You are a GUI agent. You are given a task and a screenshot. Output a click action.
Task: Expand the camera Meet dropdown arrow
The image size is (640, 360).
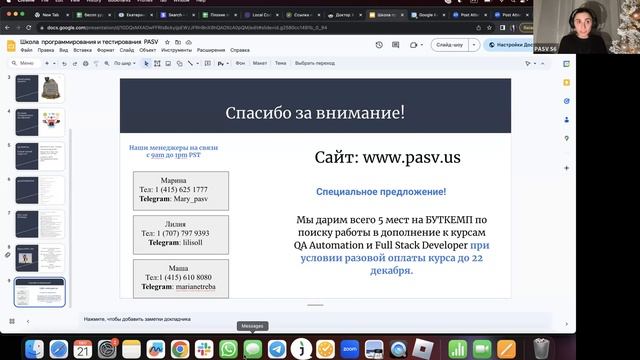tap(422, 45)
